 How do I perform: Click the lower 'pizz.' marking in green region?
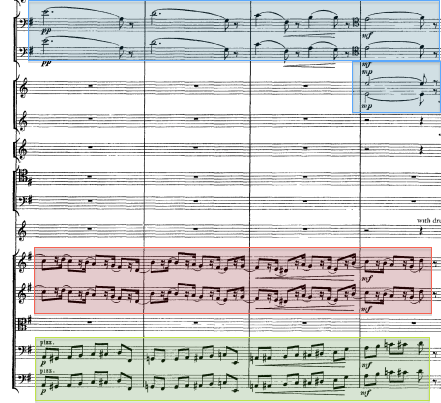click(x=47, y=371)
